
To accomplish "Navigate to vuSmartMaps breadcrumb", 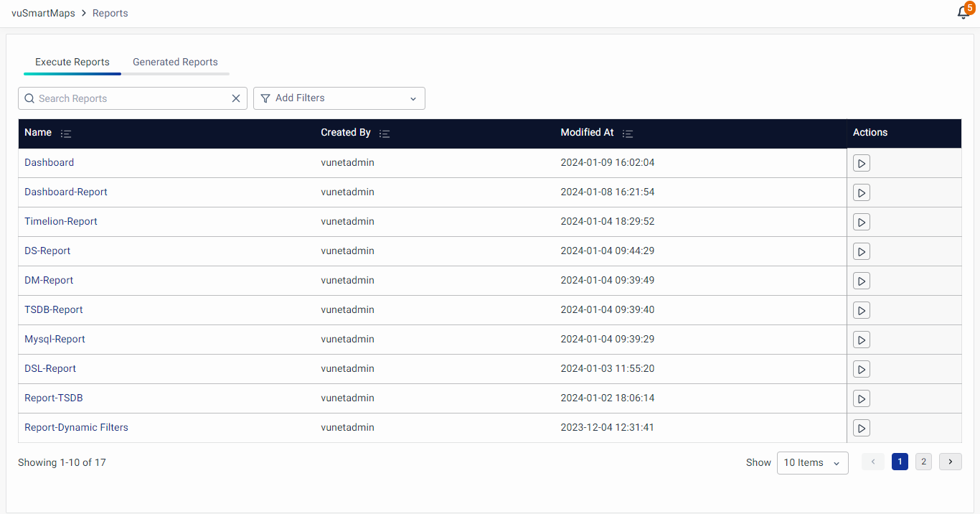I will tap(43, 13).
